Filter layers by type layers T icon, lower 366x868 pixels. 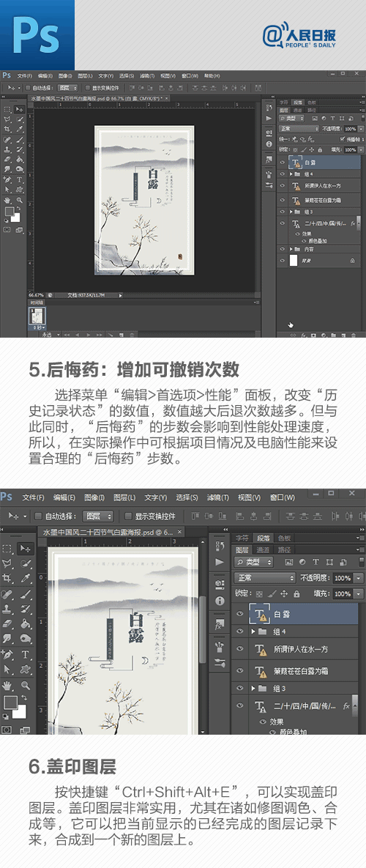(x=315, y=562)
